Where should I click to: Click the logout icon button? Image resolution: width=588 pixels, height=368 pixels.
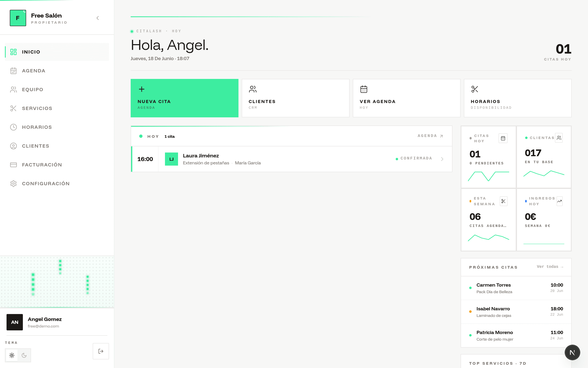click(101, 351)
